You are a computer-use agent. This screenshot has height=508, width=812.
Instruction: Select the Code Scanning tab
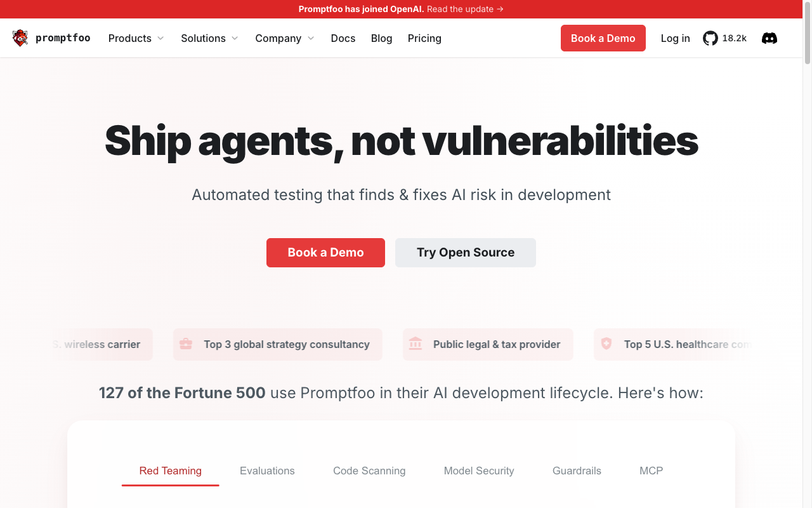click(x=369, y=471)
